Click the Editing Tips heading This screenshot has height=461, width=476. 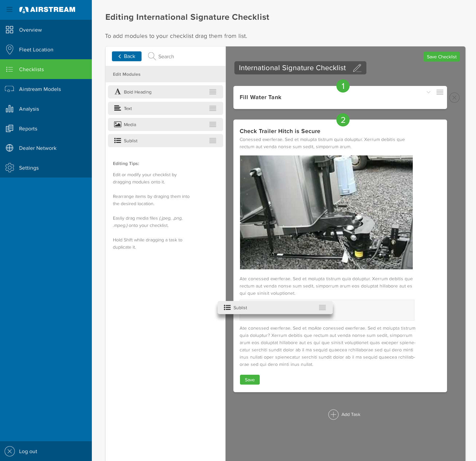pos(126,164)
